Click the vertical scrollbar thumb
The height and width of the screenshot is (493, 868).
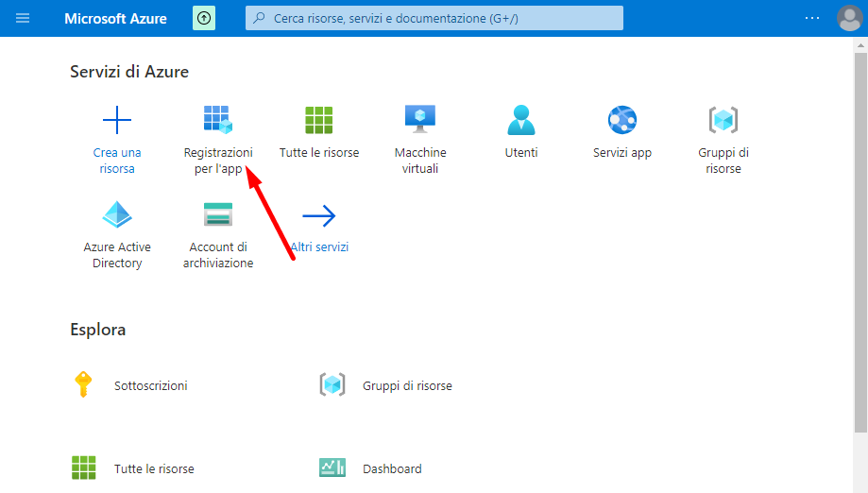860,243
